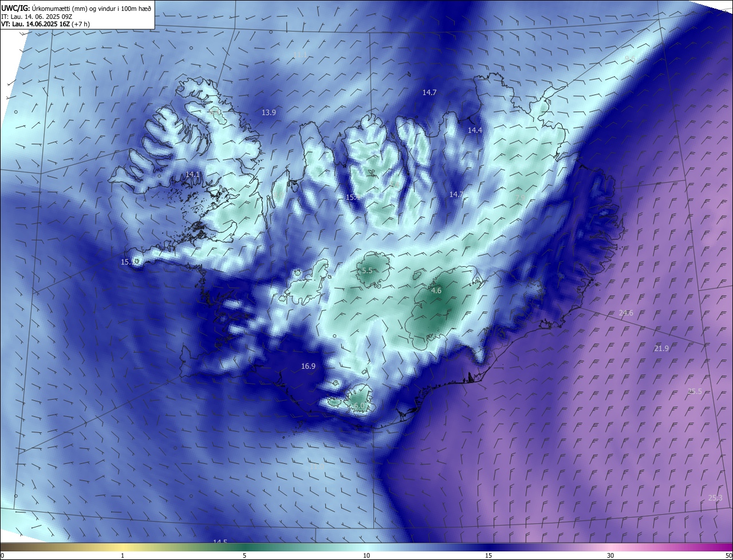Click the 0 tick label on color scale
733x560 pixels.
2,555
